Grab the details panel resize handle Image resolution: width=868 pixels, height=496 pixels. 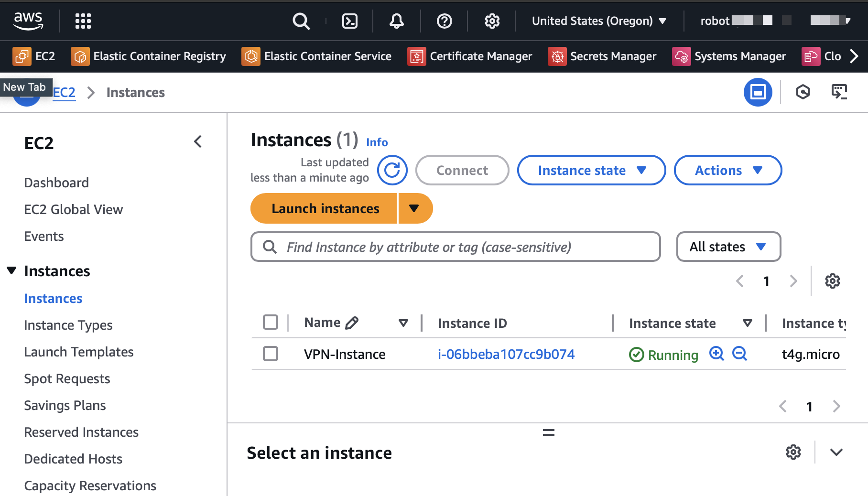549,432
